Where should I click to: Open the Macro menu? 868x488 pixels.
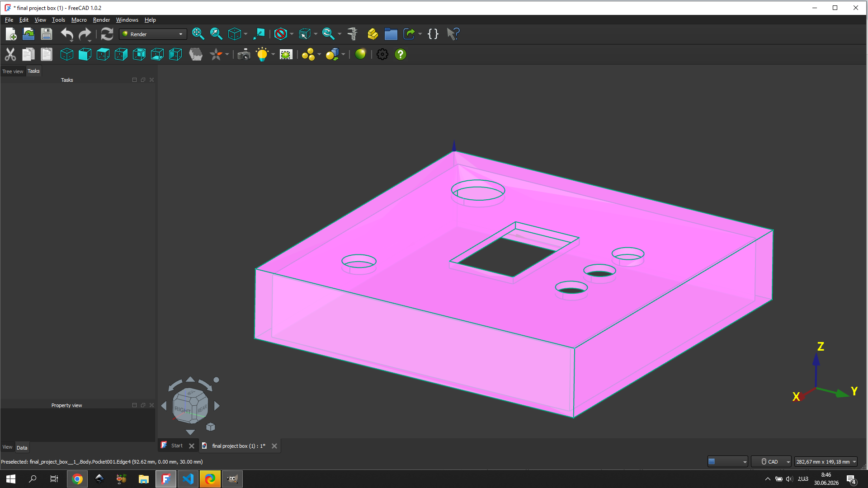79,20
